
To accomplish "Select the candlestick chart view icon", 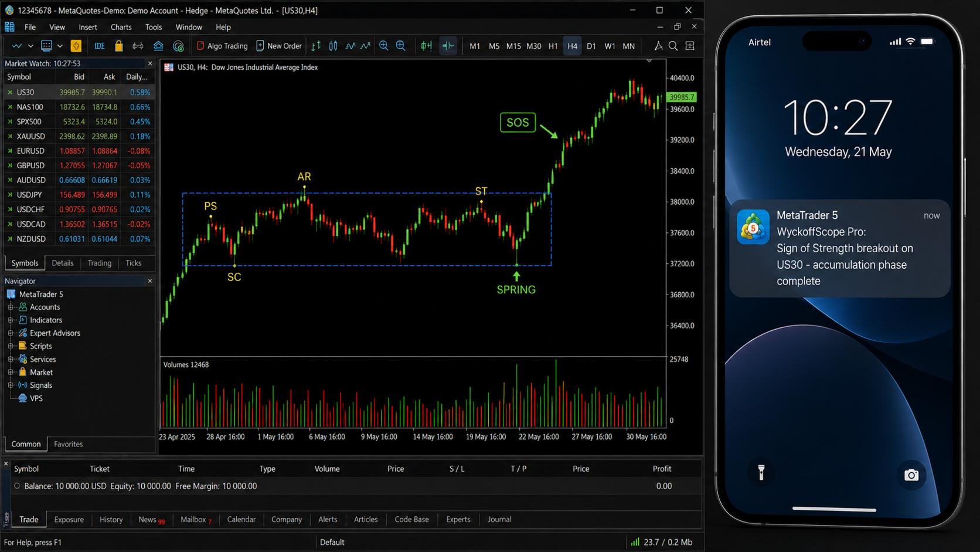I will click(333, 46).
